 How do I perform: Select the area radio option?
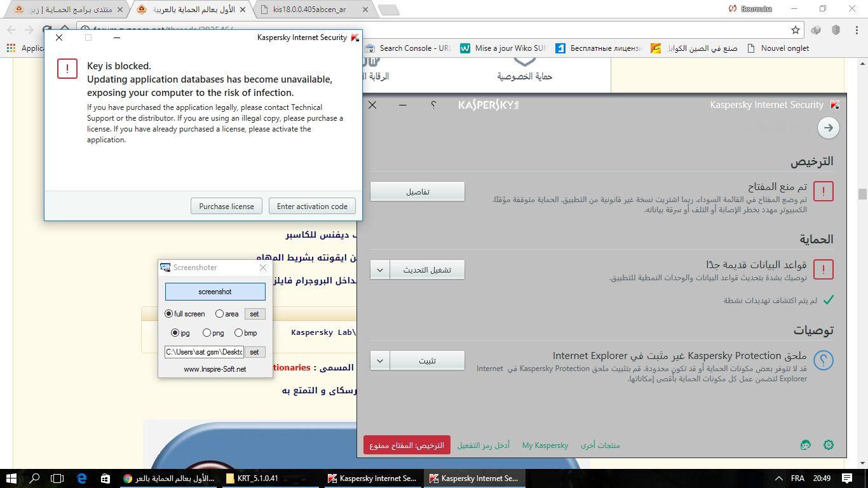click(227, 314)
